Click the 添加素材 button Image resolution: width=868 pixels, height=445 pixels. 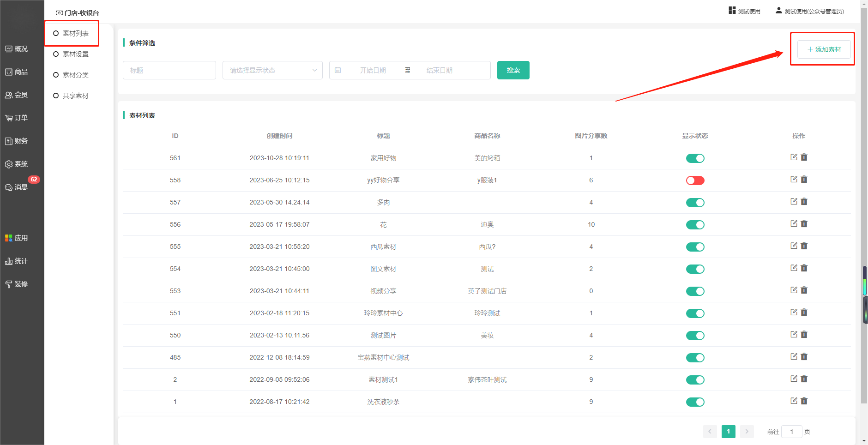[824, 49]
